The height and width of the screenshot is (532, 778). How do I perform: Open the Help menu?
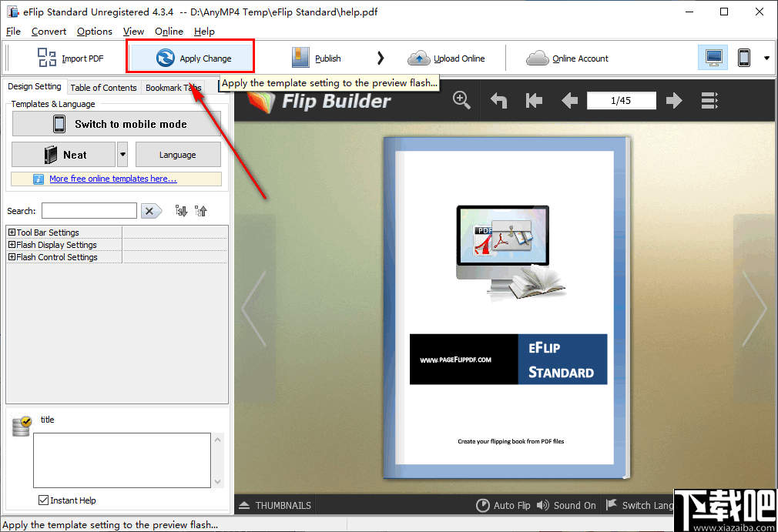pos(204,32)
